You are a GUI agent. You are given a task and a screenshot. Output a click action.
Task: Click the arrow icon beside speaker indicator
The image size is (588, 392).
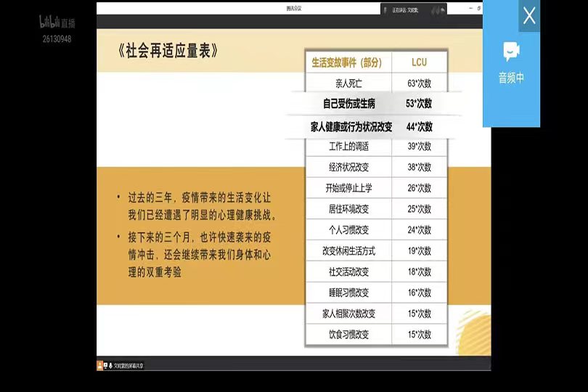tap(442, 10)
